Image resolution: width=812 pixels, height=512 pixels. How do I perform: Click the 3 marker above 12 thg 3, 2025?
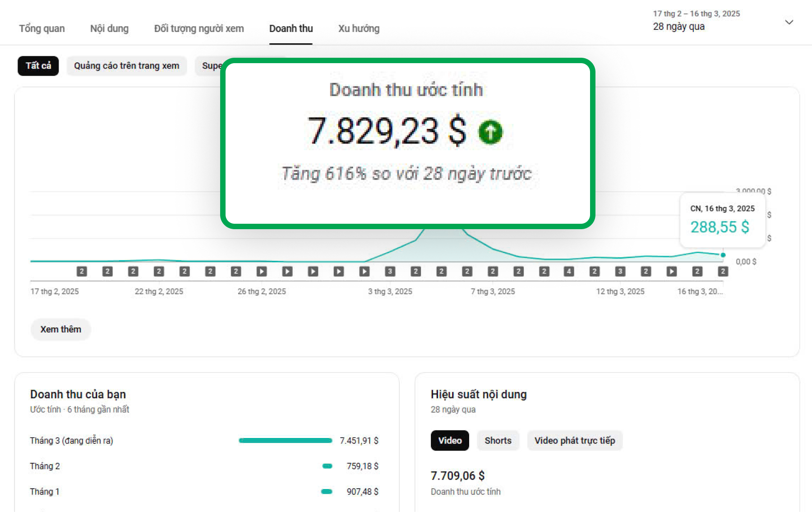(620, 271)
